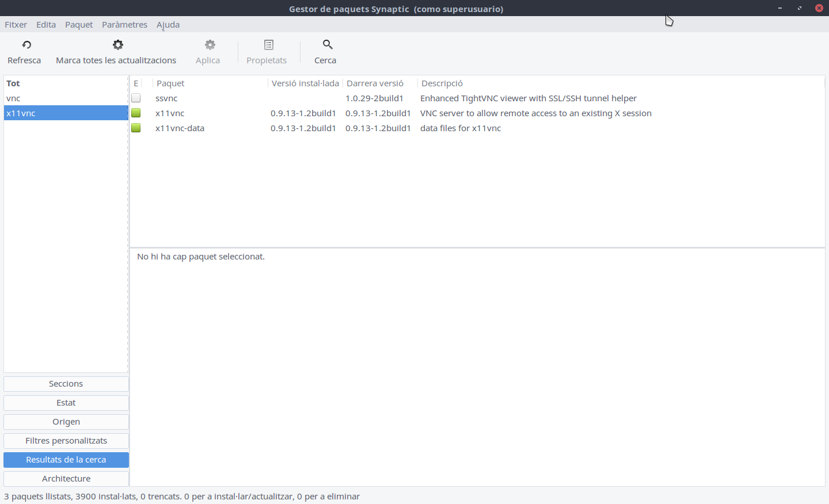The image size is (829, 504).
Task: Close the Synaptic window
Action: 819,8
